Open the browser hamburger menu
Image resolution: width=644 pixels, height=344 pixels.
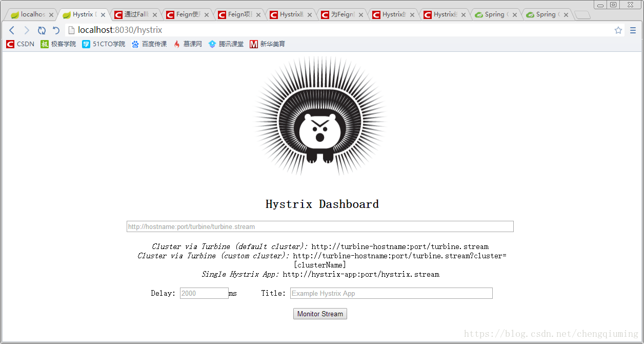[633, 30]
